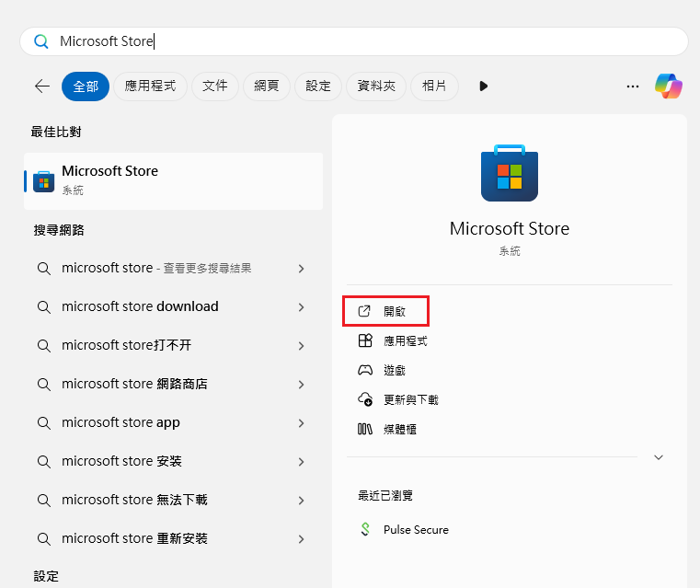Click the back arrow icon
Image resolution: width=700 pixels, height=588 pixels.
pos(42,86)
